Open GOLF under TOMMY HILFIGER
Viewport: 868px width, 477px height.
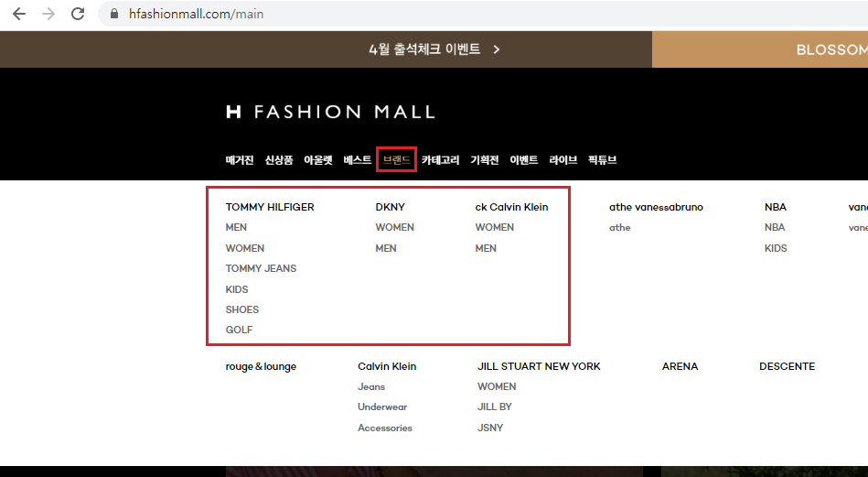(239, 331)
